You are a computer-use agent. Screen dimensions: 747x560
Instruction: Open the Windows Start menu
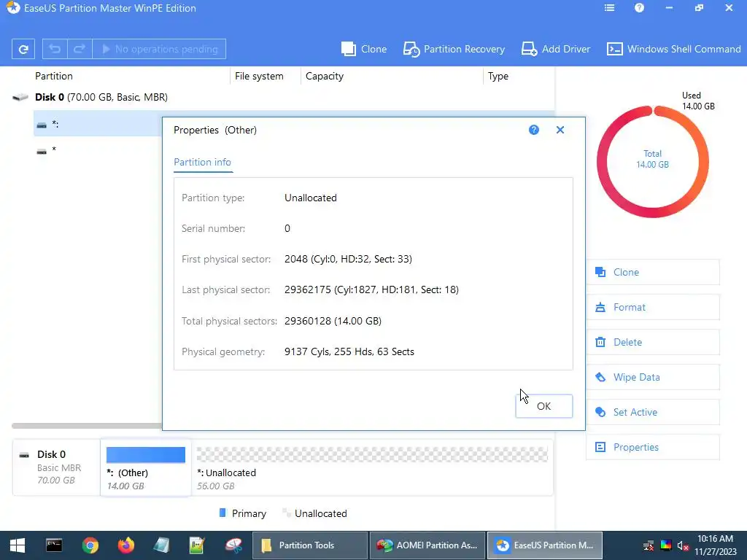pyautogui.click(x=18, y=545)
